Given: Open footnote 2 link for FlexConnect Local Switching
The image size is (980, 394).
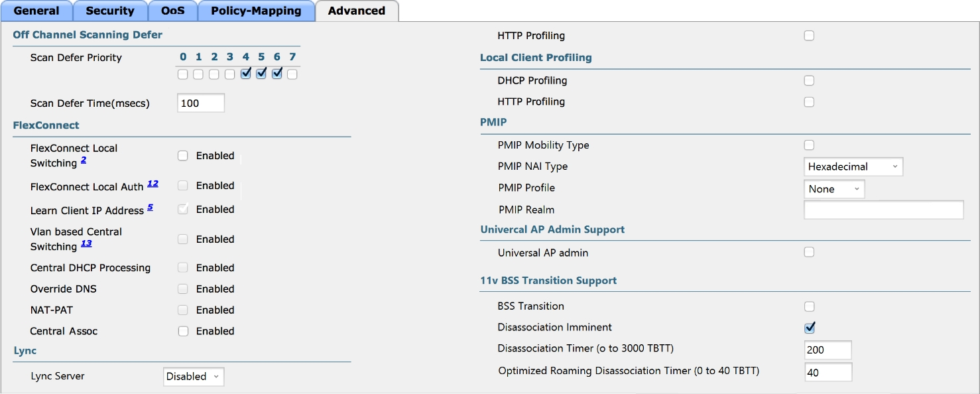Looking at the screenshot, I should 84,161.
